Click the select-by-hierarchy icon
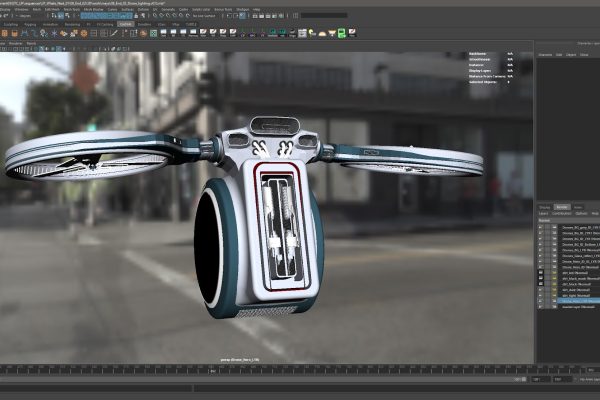 (x=54, y=16)
